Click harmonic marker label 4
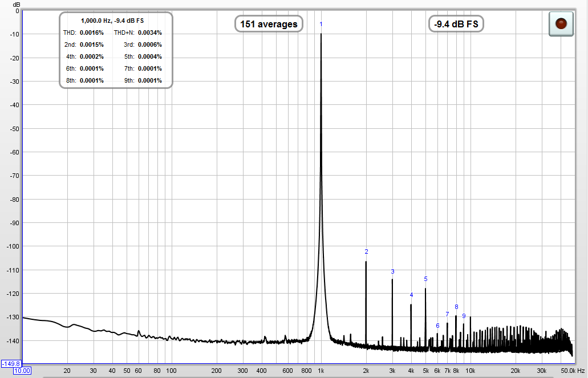This screenshot has width=588, height=378. pos(411,295)
